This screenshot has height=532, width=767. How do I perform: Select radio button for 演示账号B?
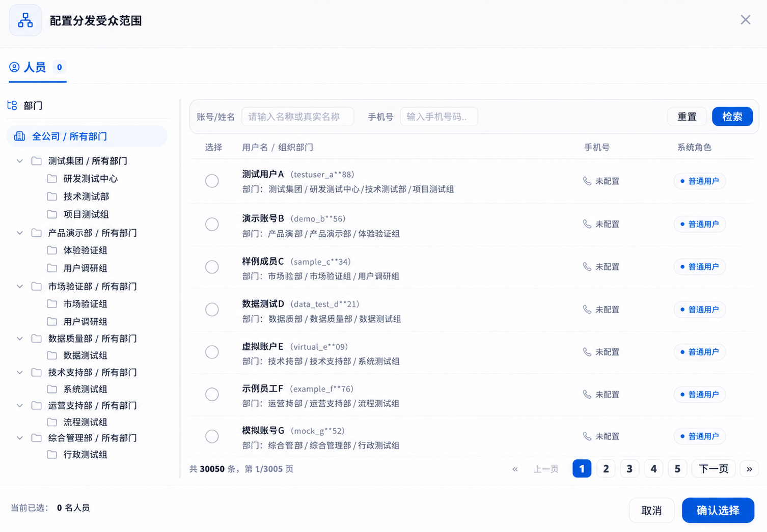tap(212, 224)
